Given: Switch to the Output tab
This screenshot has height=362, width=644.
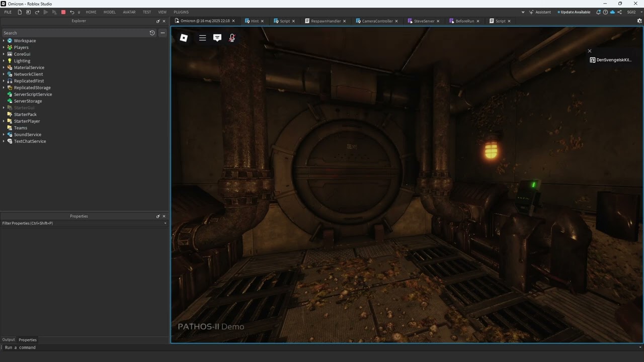Looking at the screenshot, I should pos(9,340).
